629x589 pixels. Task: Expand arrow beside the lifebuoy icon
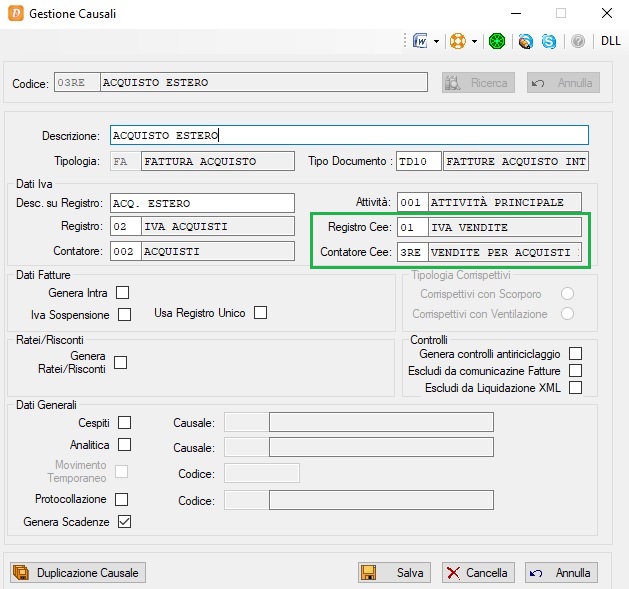tap(475, 41)
